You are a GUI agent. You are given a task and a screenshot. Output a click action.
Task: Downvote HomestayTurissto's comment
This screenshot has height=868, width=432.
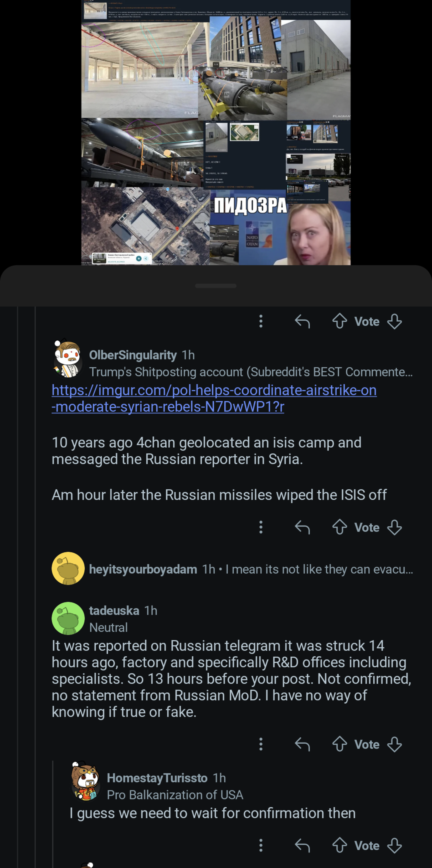394,845
